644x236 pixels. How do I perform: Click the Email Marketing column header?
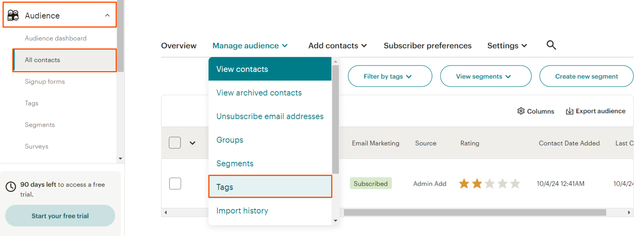pyautogui.click(x=375, y=143)
